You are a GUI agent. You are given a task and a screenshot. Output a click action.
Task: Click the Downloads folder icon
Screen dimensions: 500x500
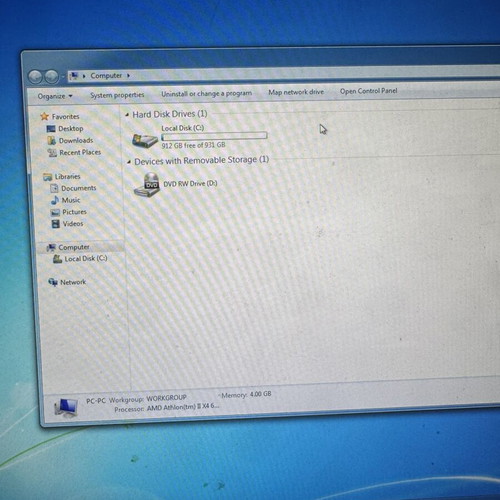click(52, 141)
